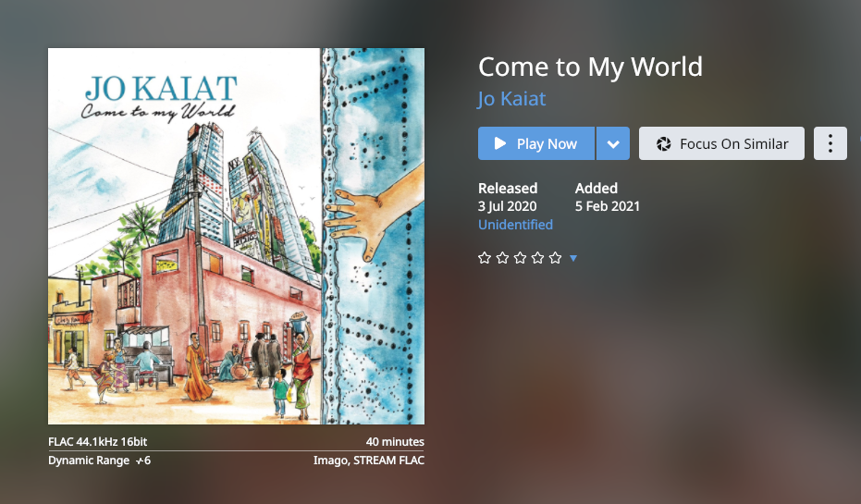Viewport: 861px width, 504px height.
Task: Click the play triangle icon on Play Now
Action: pyautogui.click(x=500, y=143)
